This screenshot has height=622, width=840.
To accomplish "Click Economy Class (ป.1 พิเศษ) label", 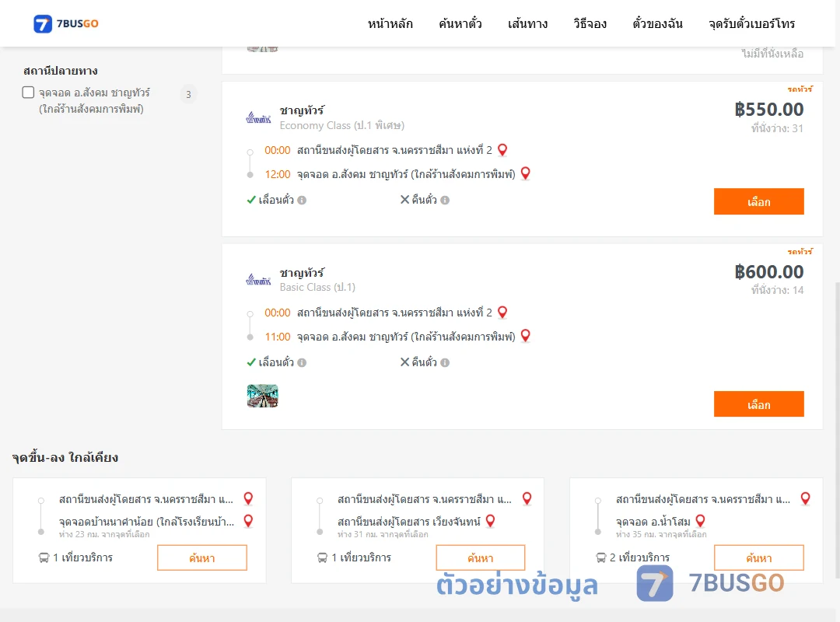I will [x=341, y=125].
